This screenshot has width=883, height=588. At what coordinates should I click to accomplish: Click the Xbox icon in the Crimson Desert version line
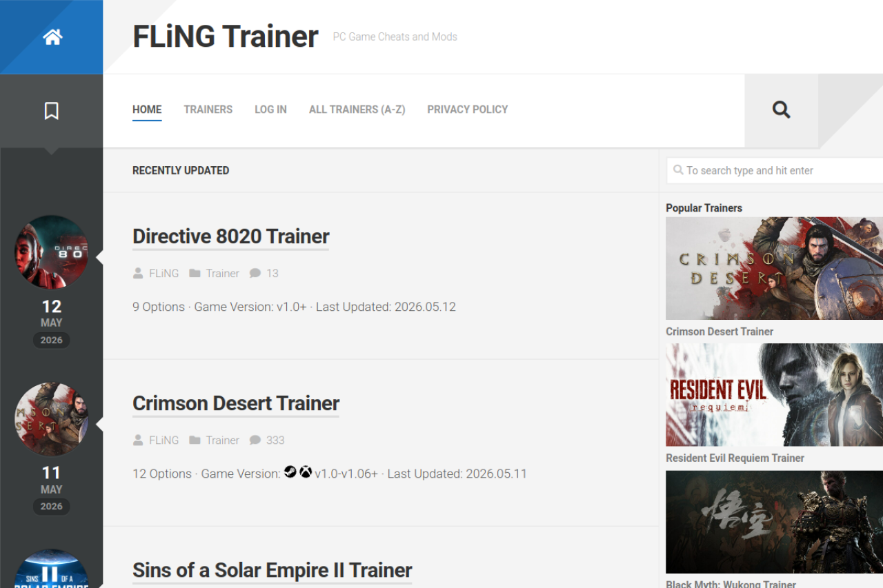(x=306, y=472)
